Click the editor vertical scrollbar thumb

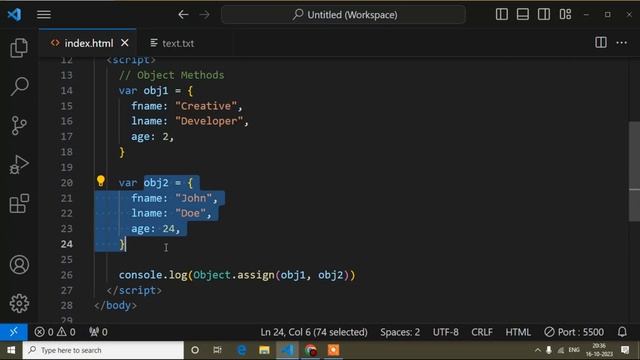(634, 171)
